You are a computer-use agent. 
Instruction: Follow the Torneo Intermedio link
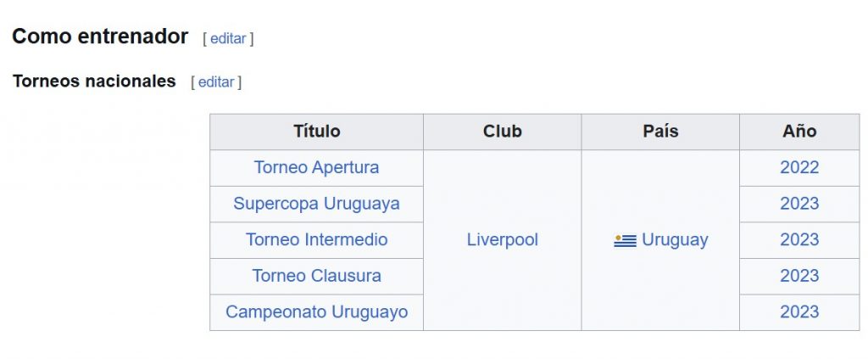(317, 239)
